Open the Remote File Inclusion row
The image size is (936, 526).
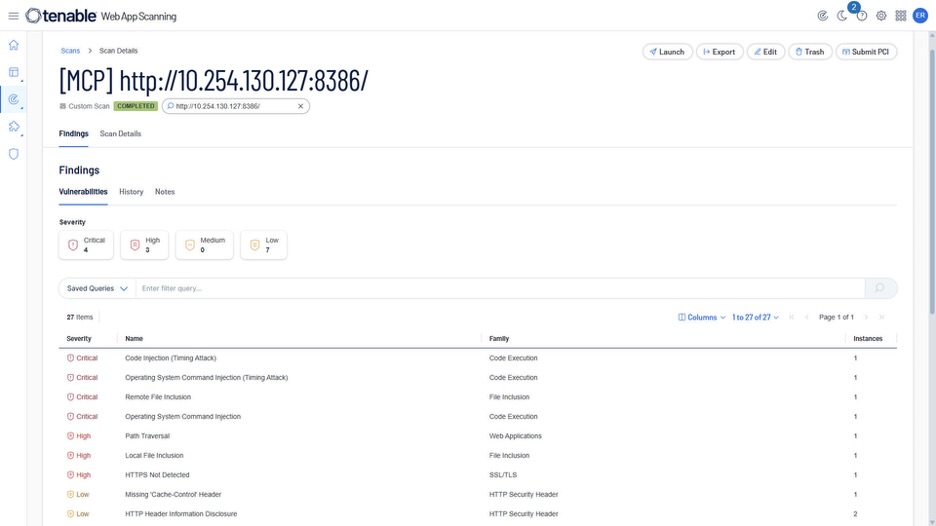[478, 397]
